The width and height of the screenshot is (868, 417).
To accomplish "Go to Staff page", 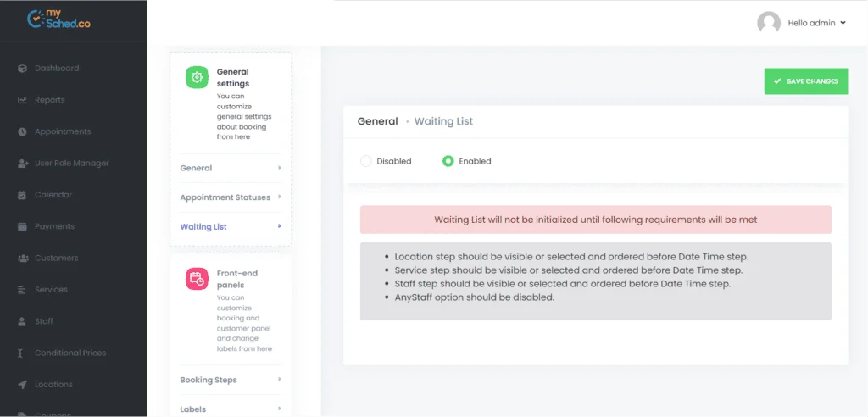I will 44,321.
